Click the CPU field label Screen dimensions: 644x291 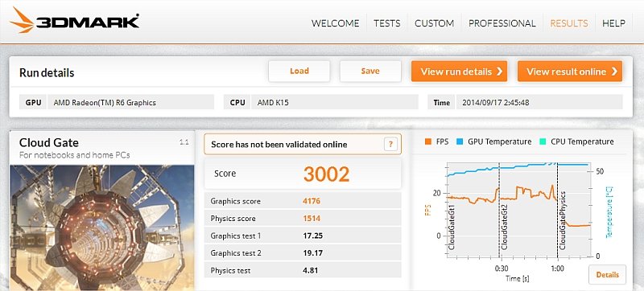click(x=237, y=102)
